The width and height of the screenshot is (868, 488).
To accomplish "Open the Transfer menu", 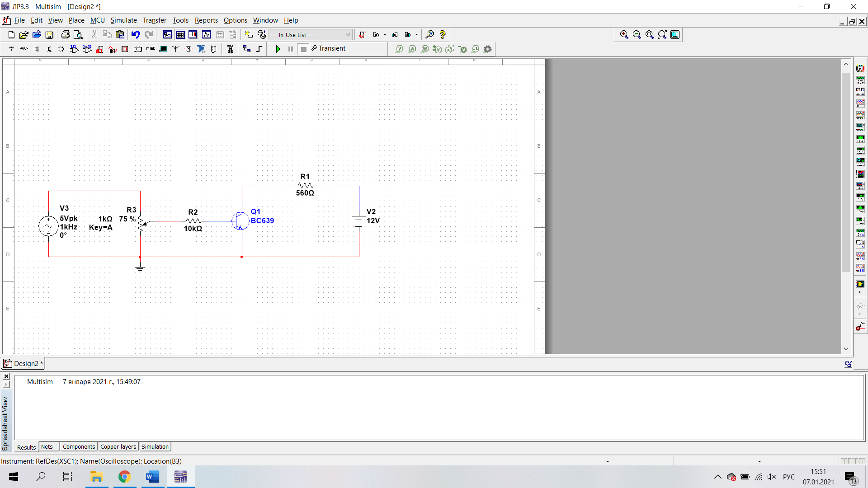I will [x=155, y=20].
